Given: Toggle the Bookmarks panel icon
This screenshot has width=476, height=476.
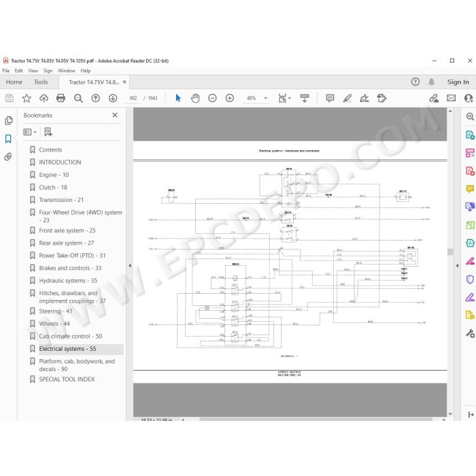Looking at the screenshot, I should click(8, 139).
